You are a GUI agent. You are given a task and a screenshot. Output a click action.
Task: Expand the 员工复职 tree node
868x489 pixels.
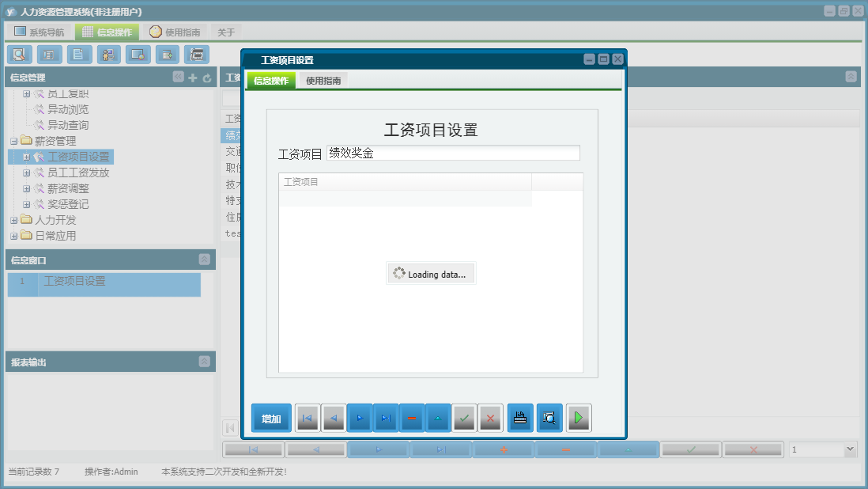(26, 93)
